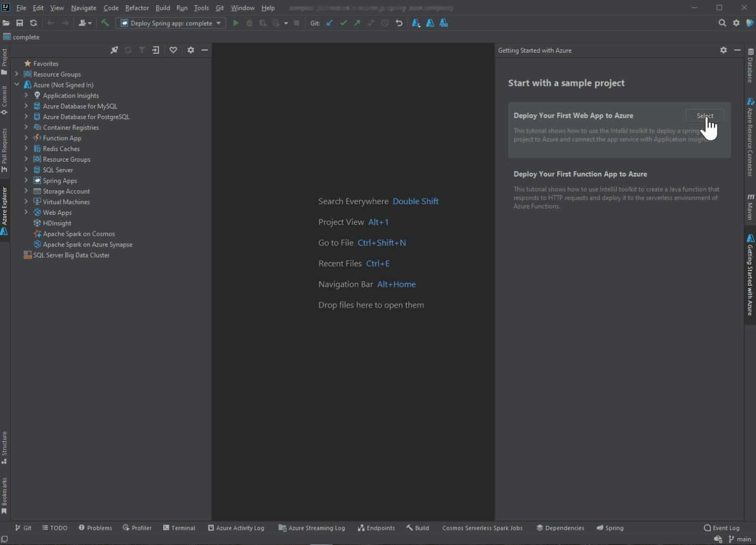Viewport: 756px width, 545px height.
Task: Expand the Function App node
Action: 26,138
